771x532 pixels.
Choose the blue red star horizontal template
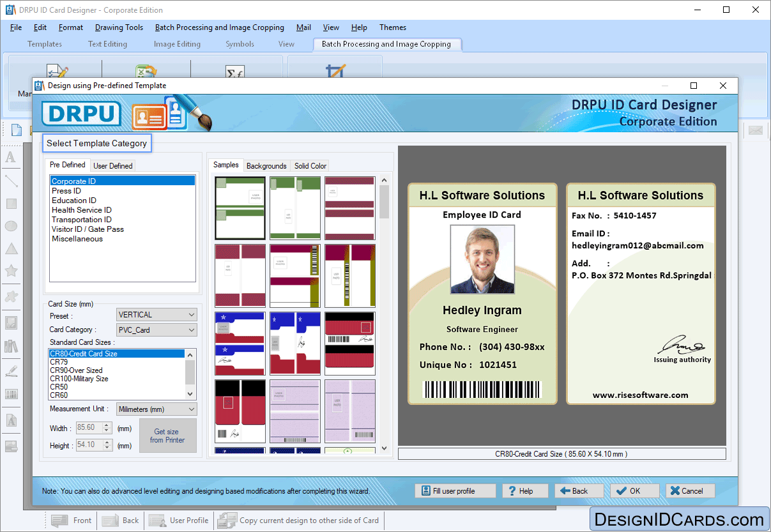[240, 344]
